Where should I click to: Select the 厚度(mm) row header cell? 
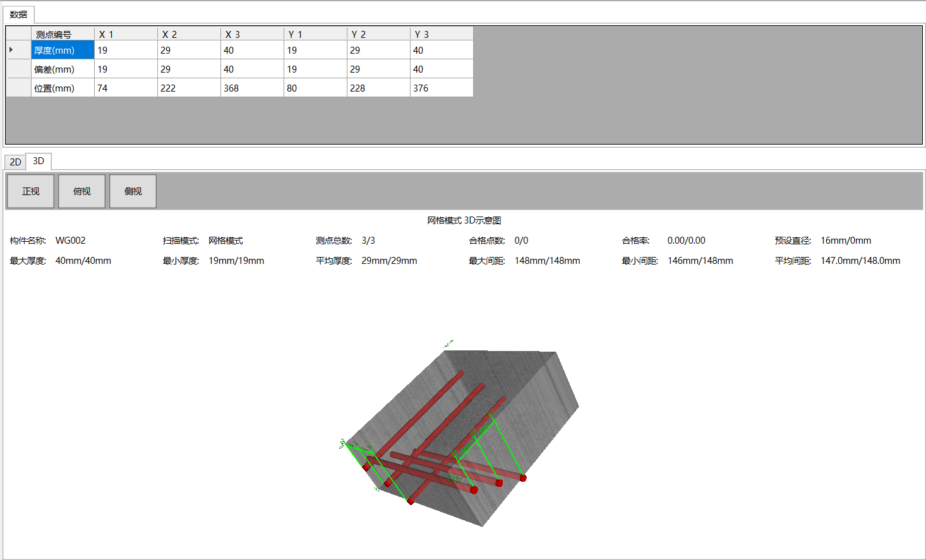coord(63,51)
